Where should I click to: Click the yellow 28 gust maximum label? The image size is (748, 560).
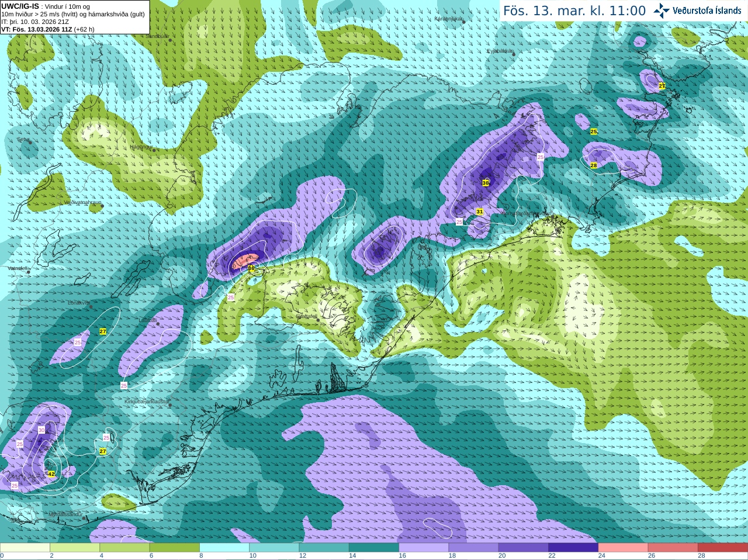[594, 165]
